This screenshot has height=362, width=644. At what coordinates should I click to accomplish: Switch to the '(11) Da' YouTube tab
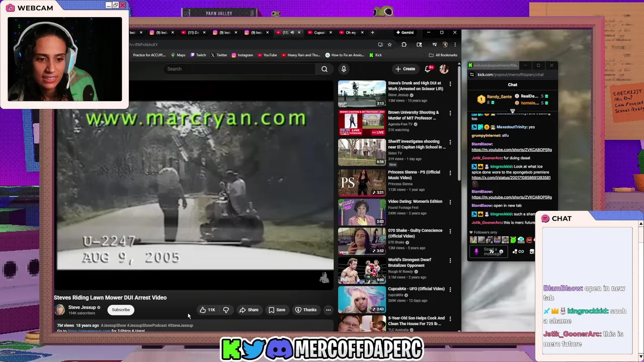pos(193,33)
